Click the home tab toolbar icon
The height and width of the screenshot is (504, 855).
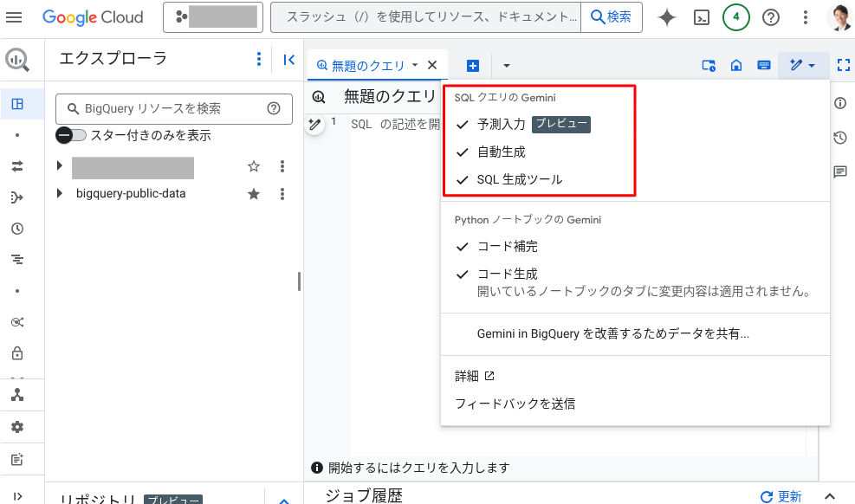coord(736,66)
